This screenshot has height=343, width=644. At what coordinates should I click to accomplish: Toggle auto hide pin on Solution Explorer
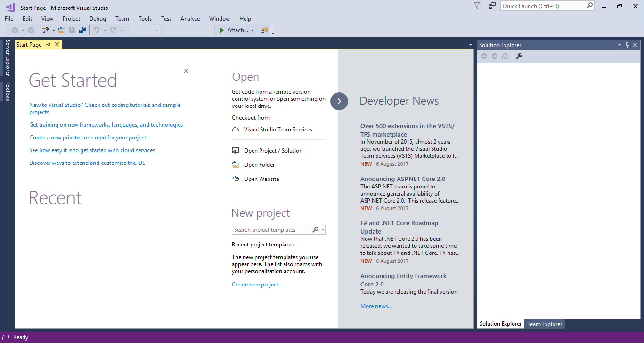point(627,45)
